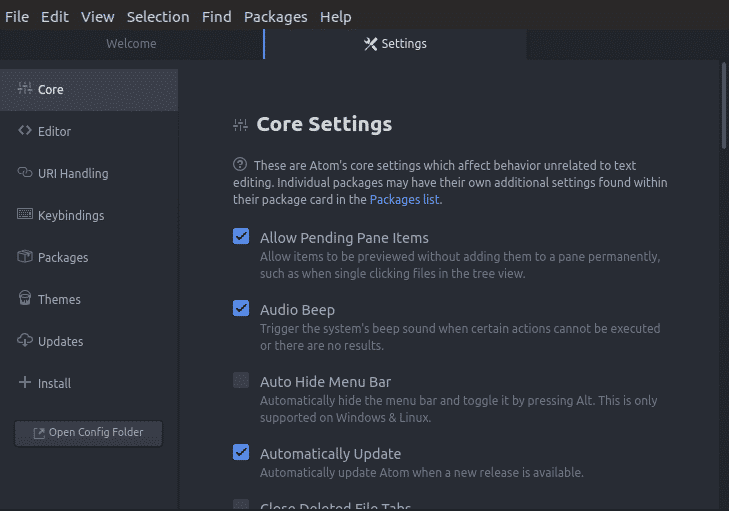Click the Themes paint bucket icon
Viewport: 729px width, 511px height.
(25, 298)
